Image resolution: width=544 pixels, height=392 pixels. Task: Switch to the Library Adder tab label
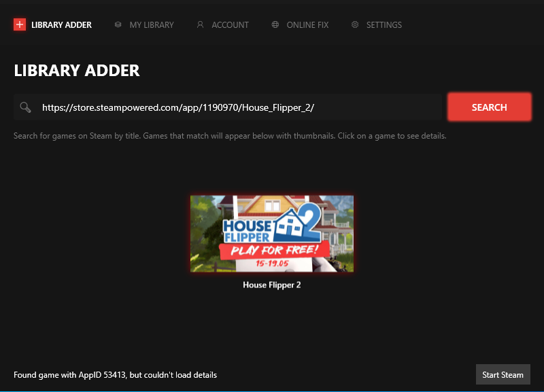[61, 25]
